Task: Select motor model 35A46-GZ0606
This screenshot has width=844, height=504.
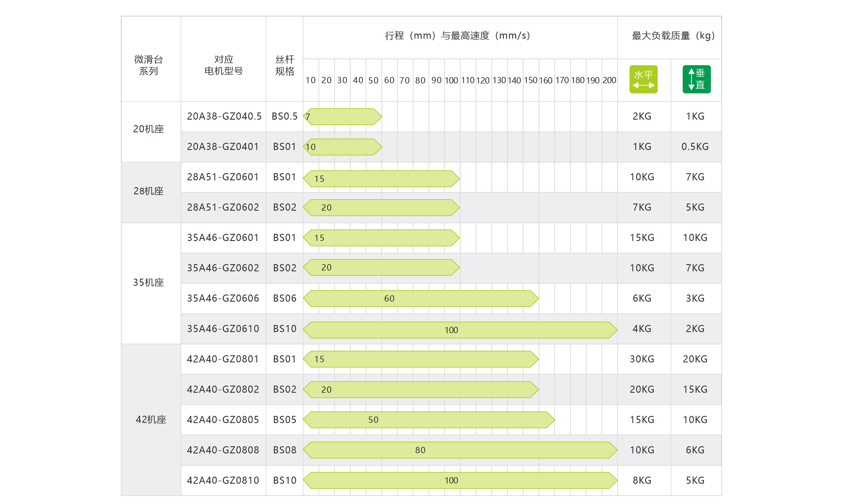Action: (x=223, y=298)
